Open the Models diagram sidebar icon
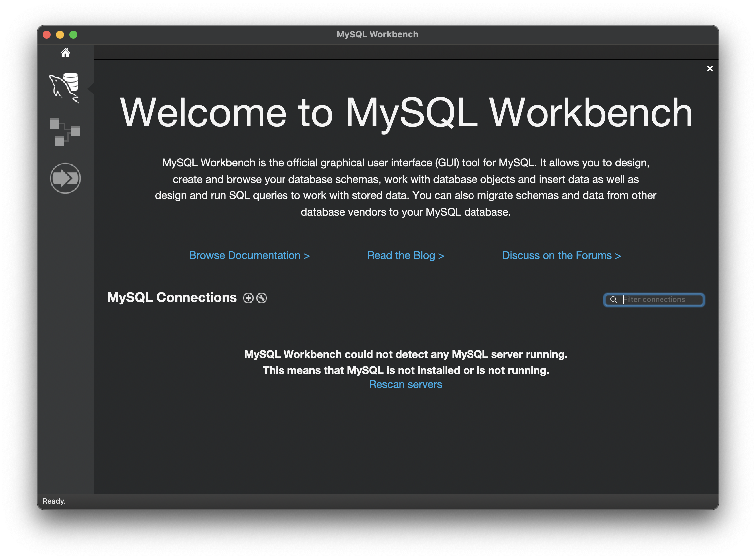The image size is (756, 559). [65, 132]
